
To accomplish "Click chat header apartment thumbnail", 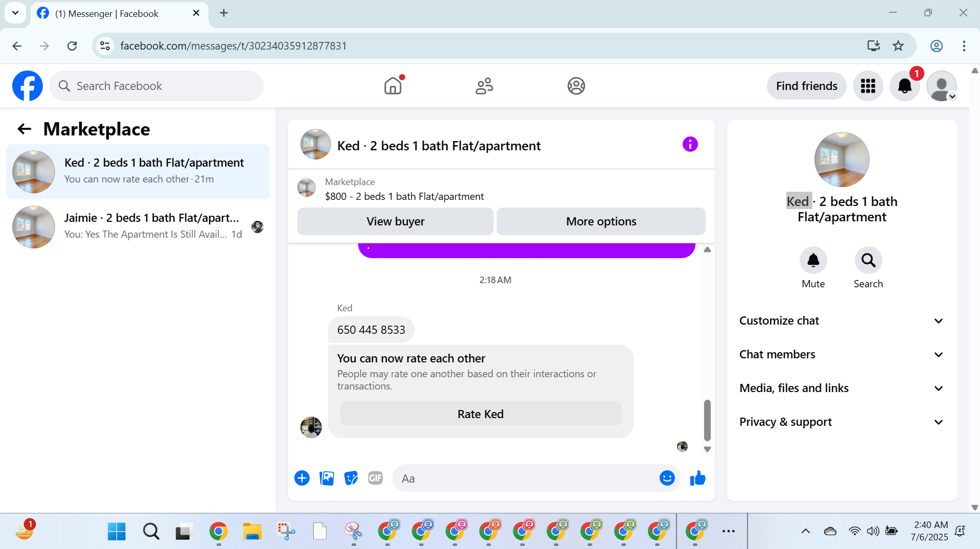I will (315, 144).
